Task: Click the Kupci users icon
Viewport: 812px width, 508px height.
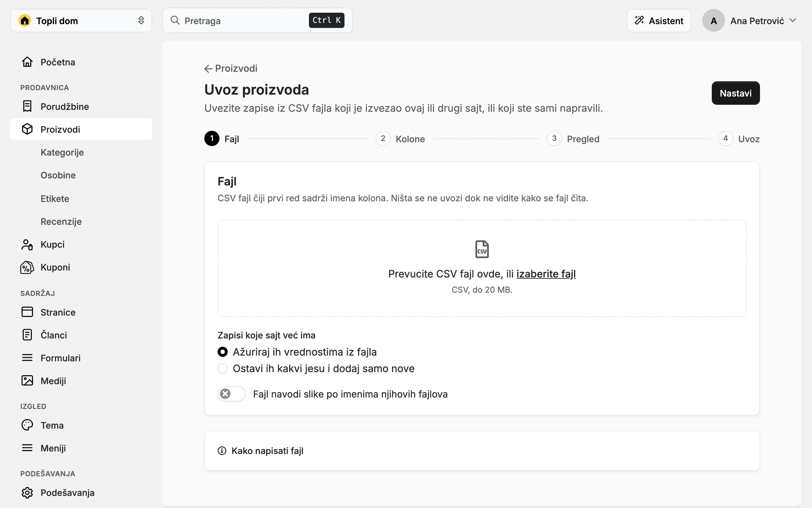Action: coord(27,244)
